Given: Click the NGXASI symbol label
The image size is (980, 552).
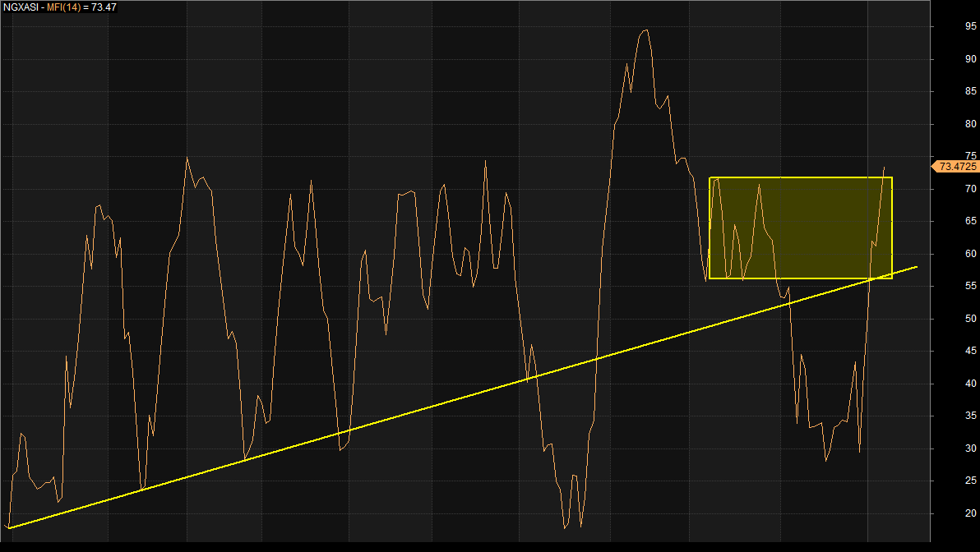Looking at the screenshot, I should click(20, 7).
